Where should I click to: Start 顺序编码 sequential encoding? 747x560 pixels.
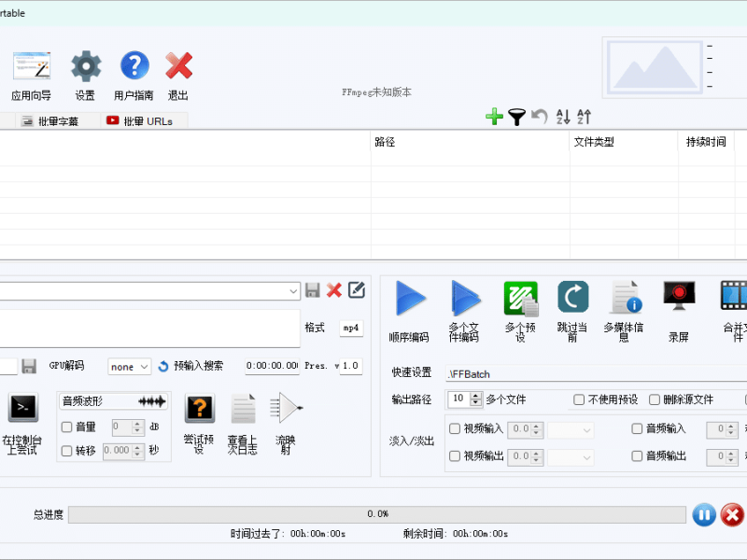coord(409,312)
